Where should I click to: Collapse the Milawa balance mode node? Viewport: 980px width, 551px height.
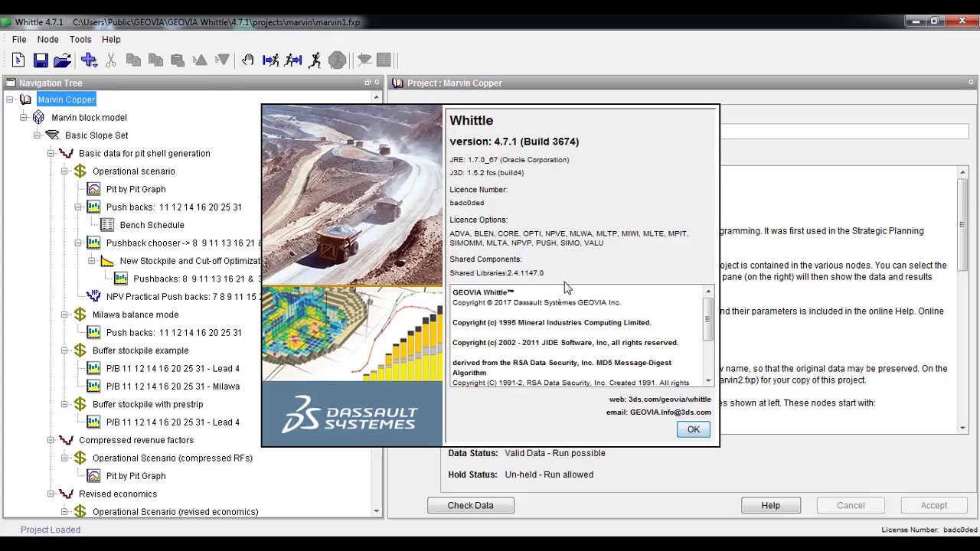(x=64, y=315)
